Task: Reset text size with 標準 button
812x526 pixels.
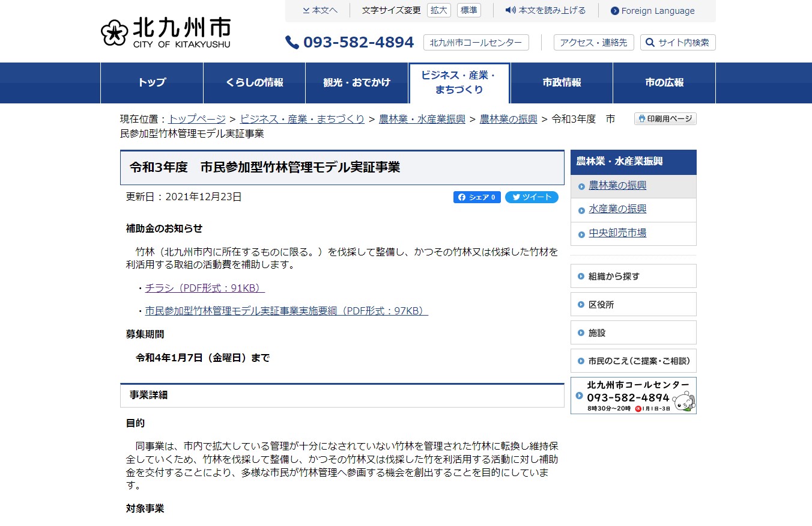Action: click(x=468, y=10)
